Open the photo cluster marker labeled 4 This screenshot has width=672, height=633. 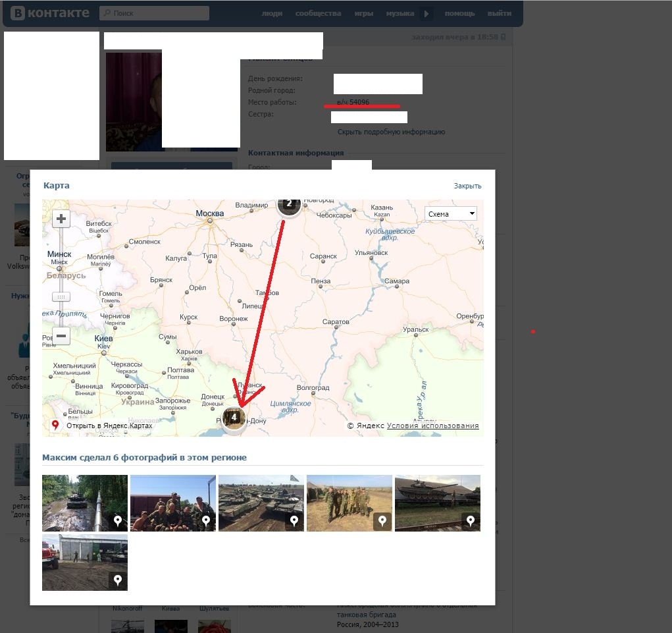click(x=234, y=418)
